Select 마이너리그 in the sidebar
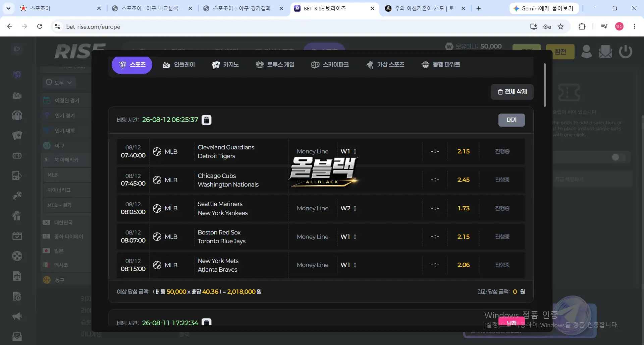The image size is (644, 345). pos(67,190)
